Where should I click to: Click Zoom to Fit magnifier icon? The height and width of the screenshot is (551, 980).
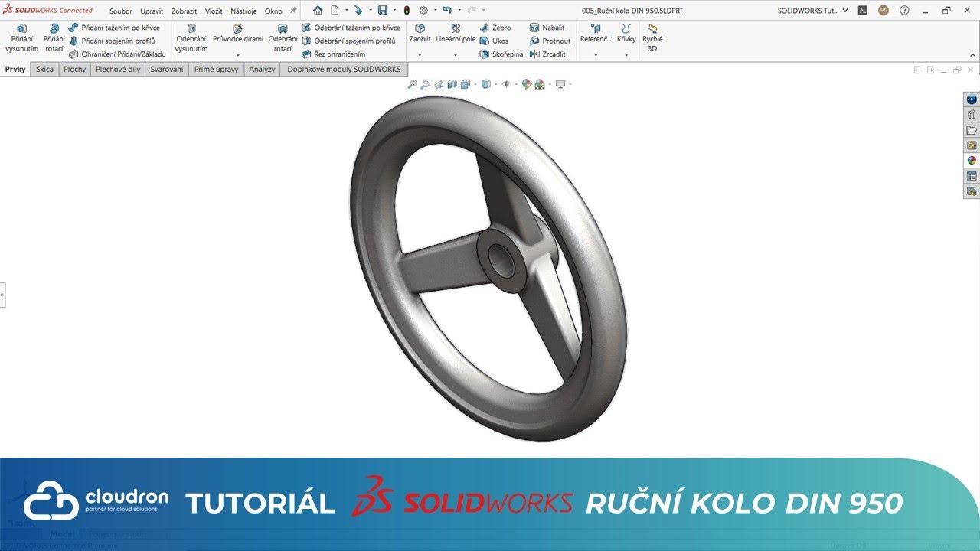[412, 84]
